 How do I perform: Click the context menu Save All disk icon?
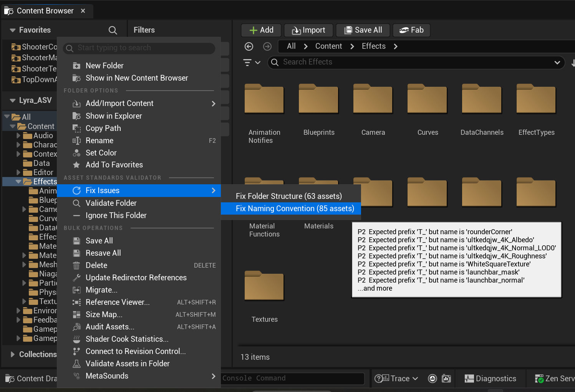click(x=76, y=241)
